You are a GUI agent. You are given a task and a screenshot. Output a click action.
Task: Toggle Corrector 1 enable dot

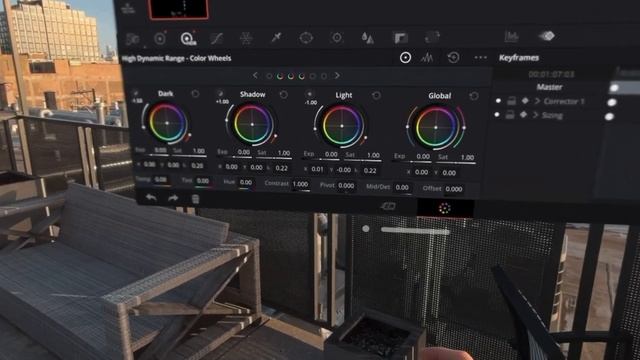click(x=498, y=100)
